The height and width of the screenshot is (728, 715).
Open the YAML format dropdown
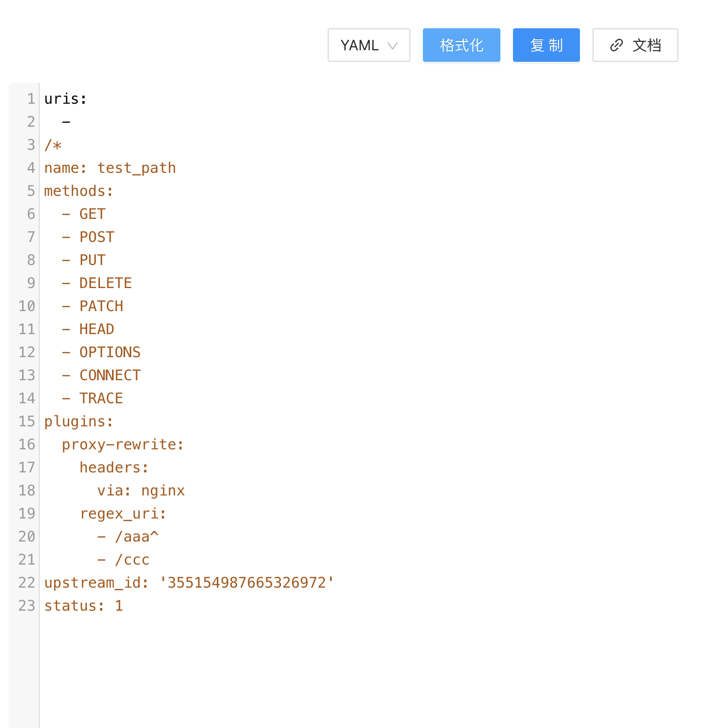pos(369,45)
